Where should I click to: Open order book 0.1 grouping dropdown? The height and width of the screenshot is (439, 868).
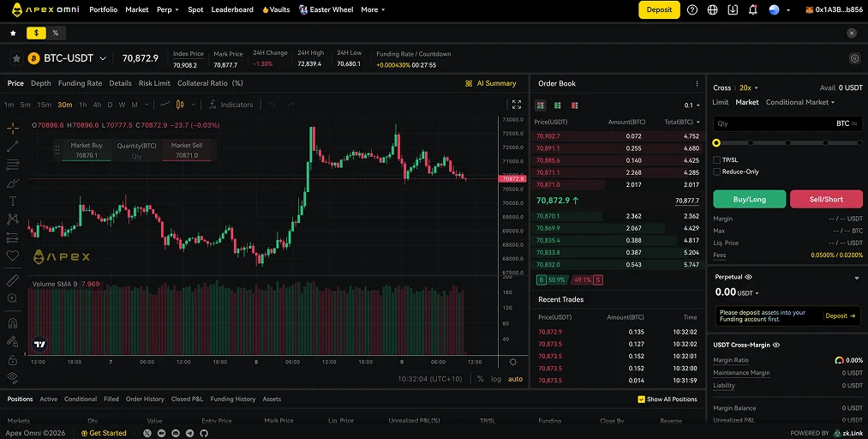(692, 105)
